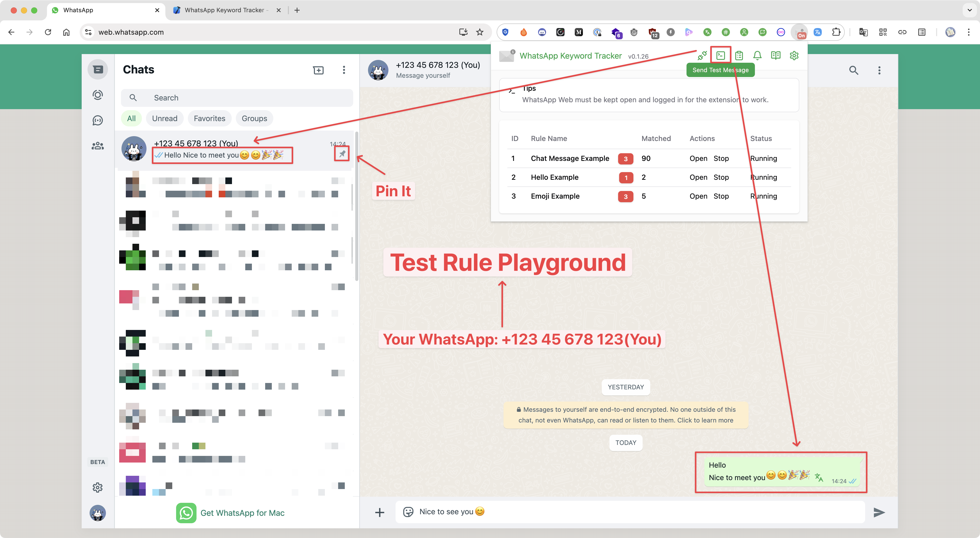Open the Chats icon in WhatsApp sidebar

coord(98,70)
